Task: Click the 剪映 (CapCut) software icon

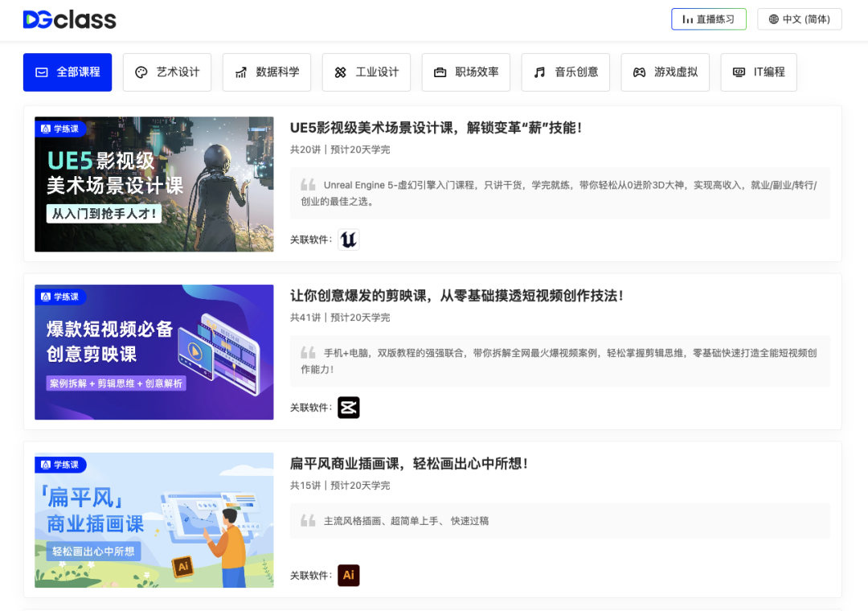Action: click(x=348, y=408)
